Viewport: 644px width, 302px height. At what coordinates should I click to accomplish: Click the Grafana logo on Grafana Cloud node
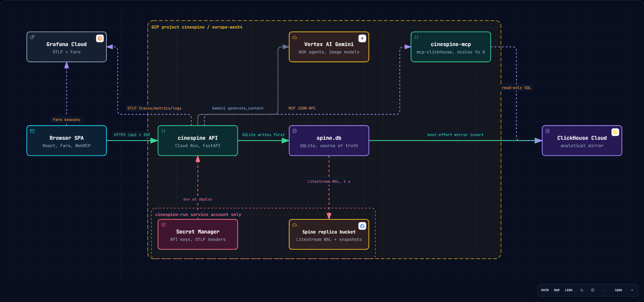point(100,39)
